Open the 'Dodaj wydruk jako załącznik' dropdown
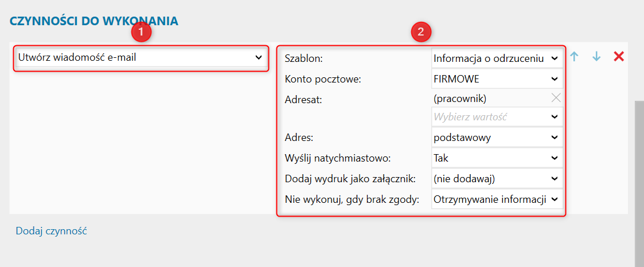This screenshot has width=644, height=267. [497, 179]
